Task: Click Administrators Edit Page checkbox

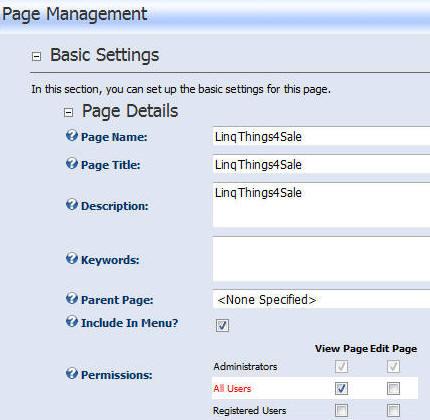Action: tap(393, 367)
